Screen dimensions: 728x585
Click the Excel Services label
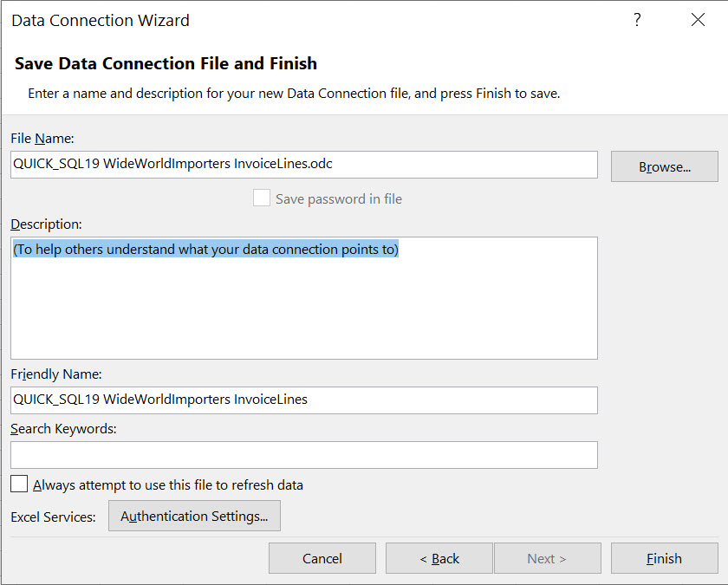53,517
